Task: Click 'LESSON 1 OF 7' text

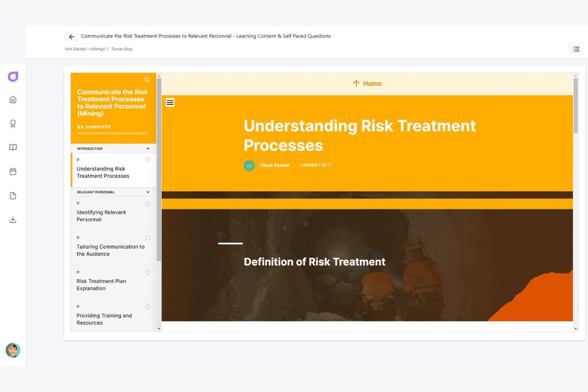Action: [316, 165]
